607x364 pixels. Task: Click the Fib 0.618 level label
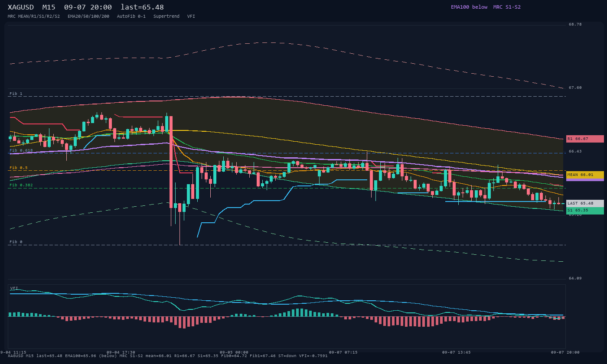pyautogui.click(x=21, y=150)
